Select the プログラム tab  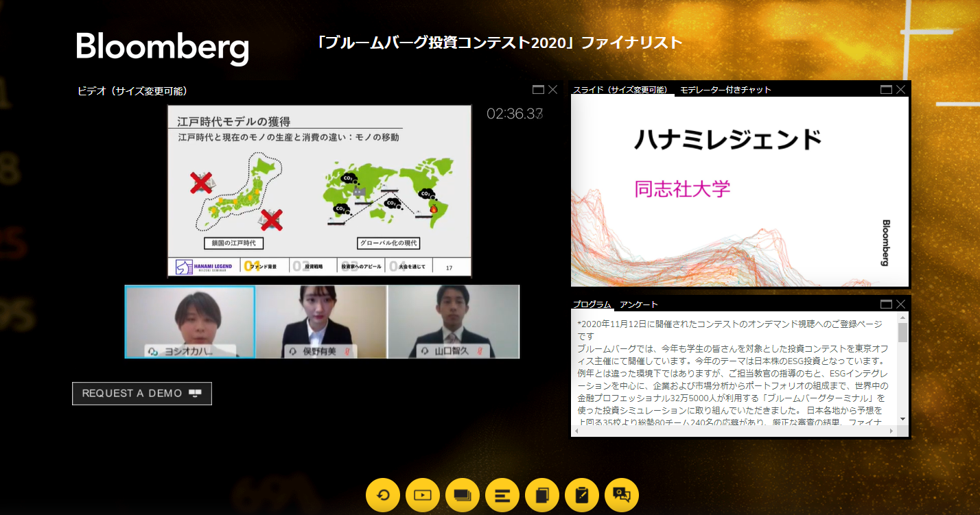592,304
